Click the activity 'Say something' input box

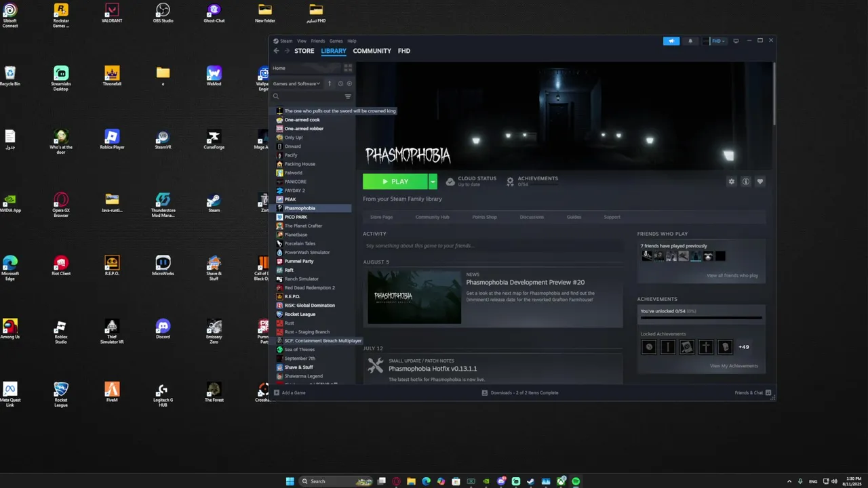coord(492,245)
